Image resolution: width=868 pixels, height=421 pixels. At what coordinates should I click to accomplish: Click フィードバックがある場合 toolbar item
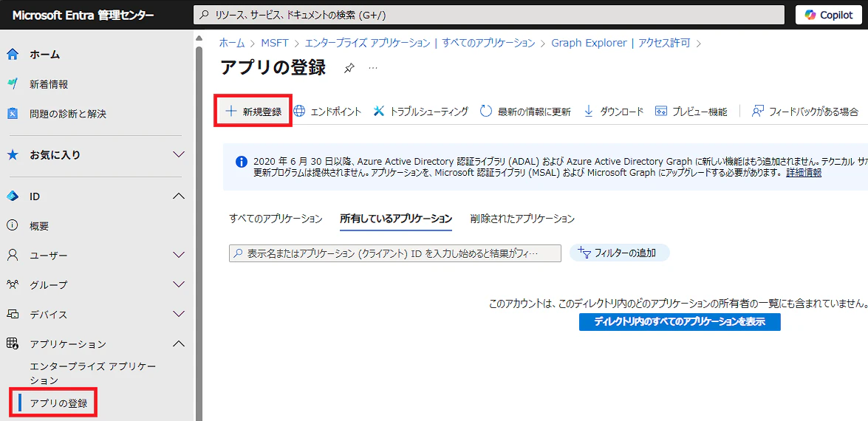pos(805,112)
